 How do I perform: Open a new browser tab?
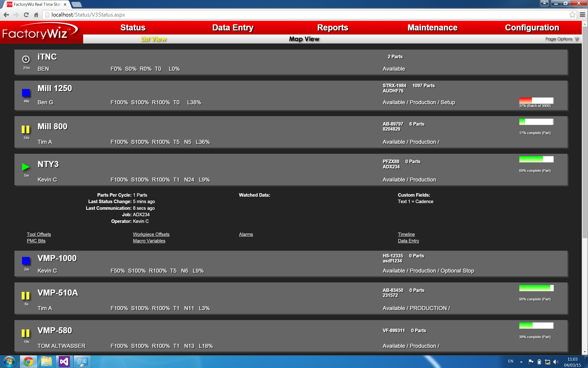(x=76, y=4)
